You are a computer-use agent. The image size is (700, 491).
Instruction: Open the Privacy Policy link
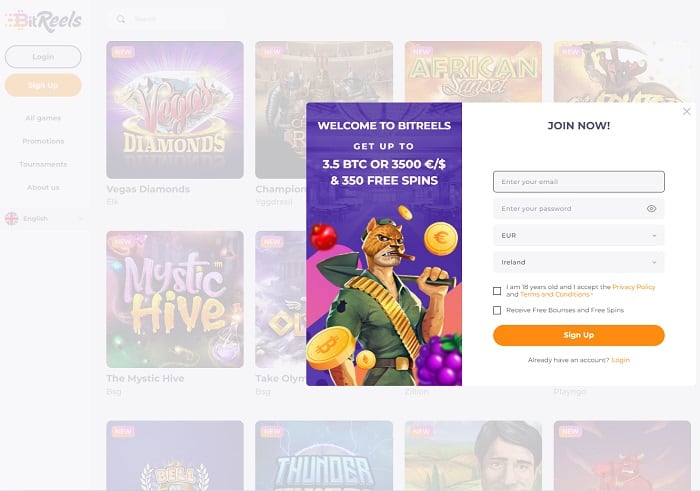[x=633, y=287]
